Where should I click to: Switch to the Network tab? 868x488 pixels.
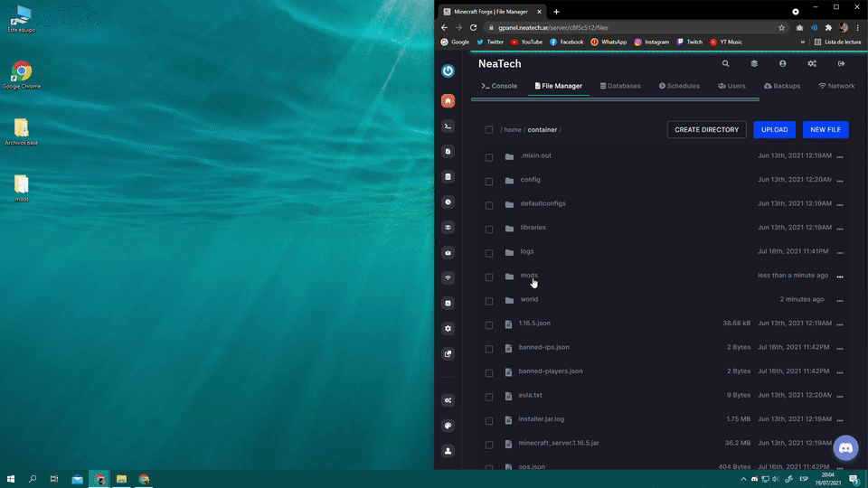836,86
